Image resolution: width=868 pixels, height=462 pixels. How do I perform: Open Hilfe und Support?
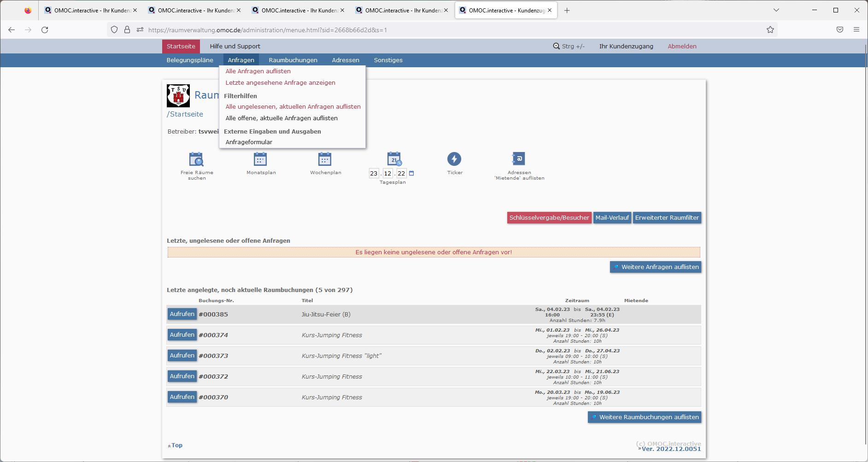tap(235, 46)
